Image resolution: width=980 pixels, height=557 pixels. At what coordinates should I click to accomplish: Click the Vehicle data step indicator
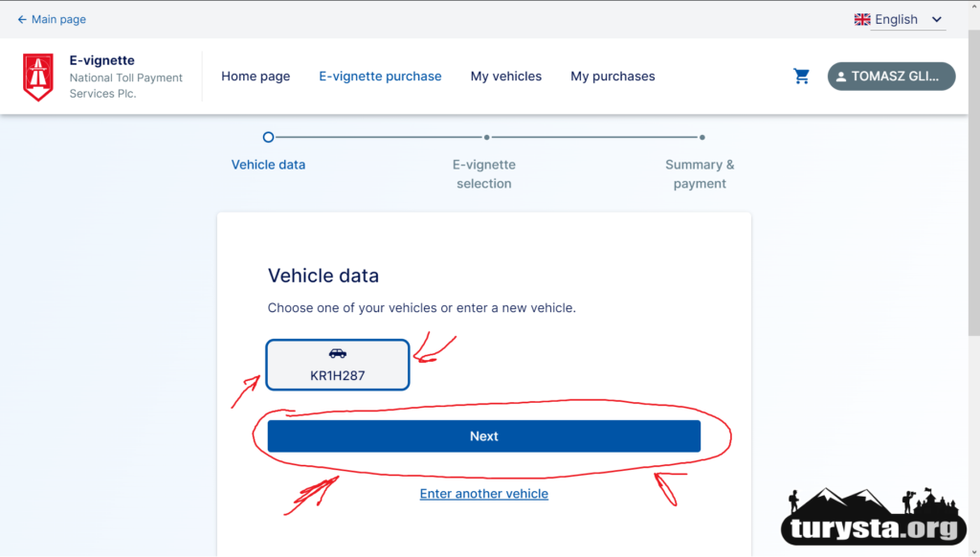(268, 138)
